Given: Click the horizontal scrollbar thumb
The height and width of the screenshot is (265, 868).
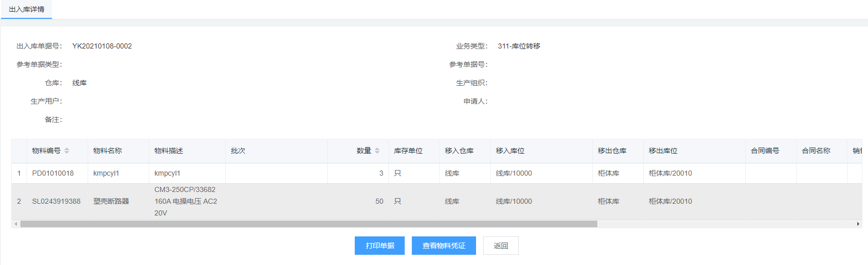Looking at the screenshot, I should point(308,224).
